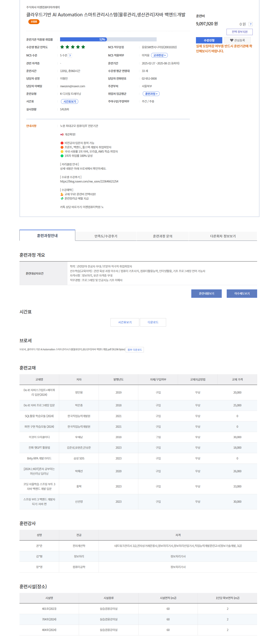The width and height of the screenshot is (274, 644).
Task: Open the blog.naver.com review link
Action: click(89, 182)
